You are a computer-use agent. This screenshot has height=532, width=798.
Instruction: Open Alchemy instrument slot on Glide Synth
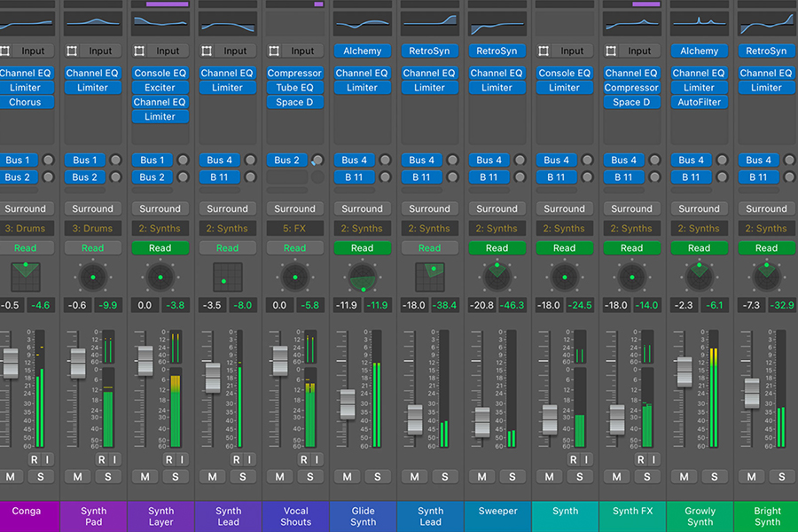click(x=363, y=51)
